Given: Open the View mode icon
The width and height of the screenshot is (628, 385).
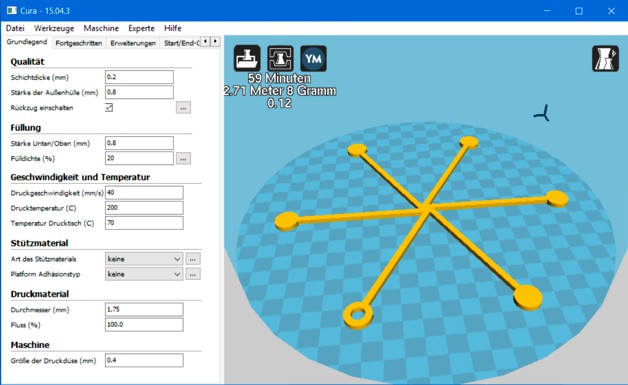Looking at the screenshot, I should [605, 58].
